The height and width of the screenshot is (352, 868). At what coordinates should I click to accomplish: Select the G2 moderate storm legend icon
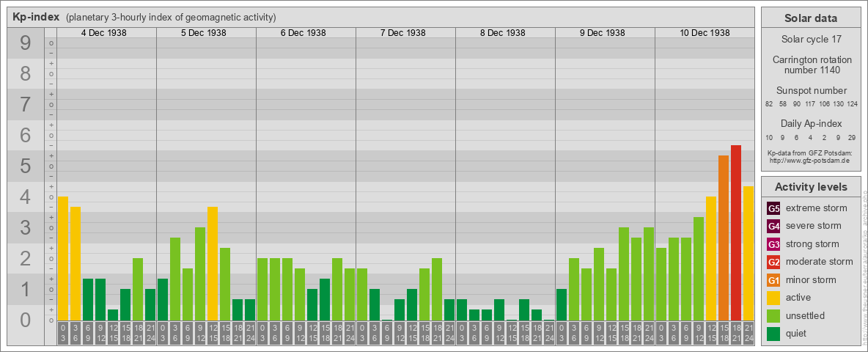click(773, 262)
